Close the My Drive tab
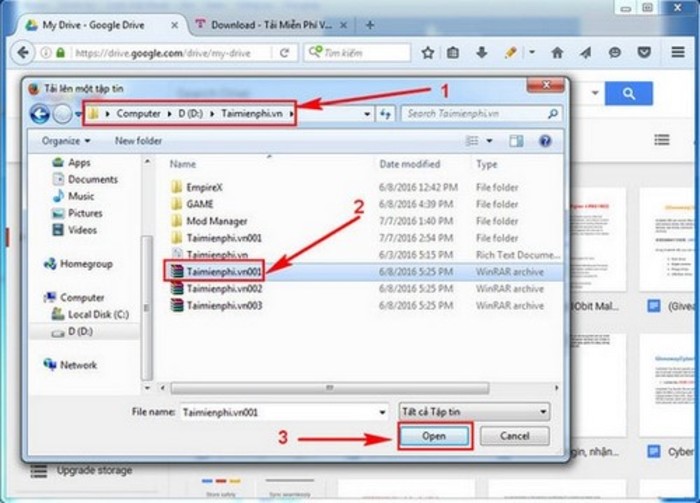The image size is (700, 503). coord(175,25)
